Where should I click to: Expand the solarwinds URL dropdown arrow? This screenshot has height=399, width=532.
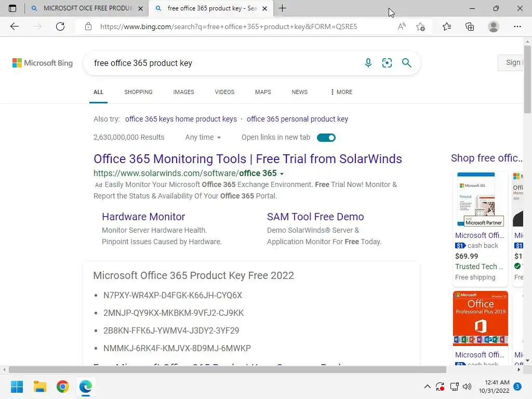click(282, 174)
